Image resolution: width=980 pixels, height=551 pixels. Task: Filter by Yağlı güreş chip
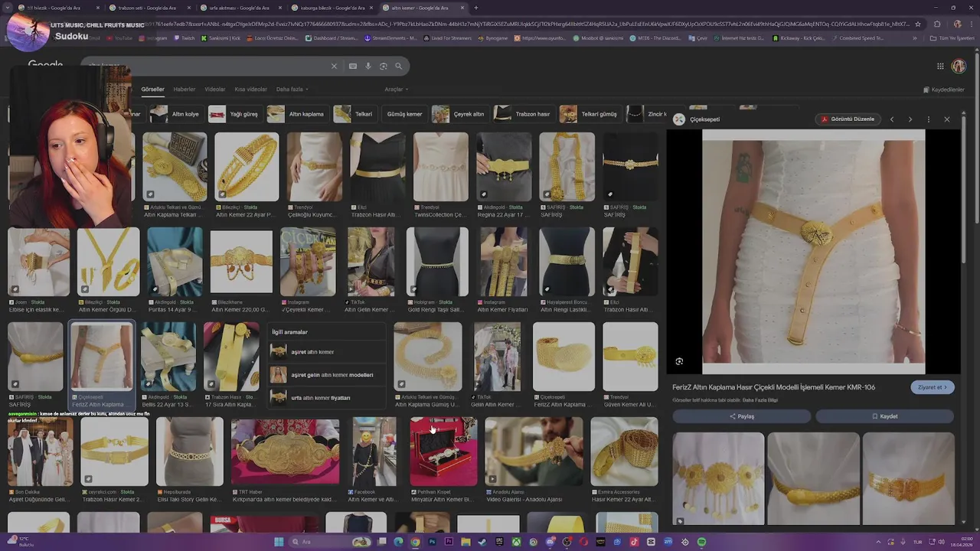(x=234, y=114)
